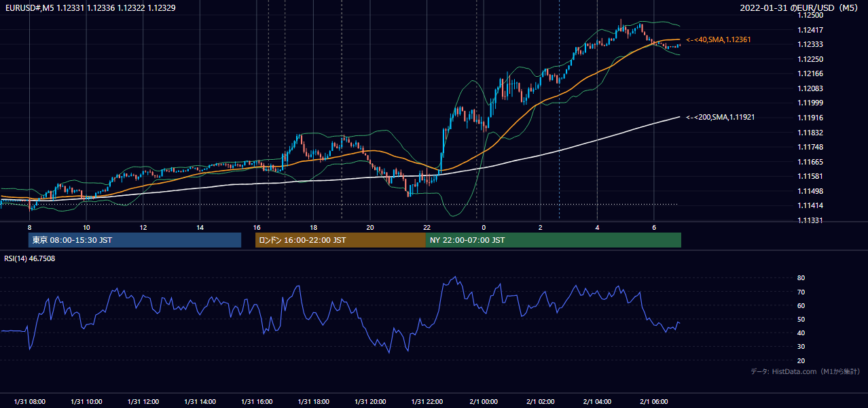Click price axis label 1.11665
Viewport: 868px width, 408px height.
coord(810,162)
